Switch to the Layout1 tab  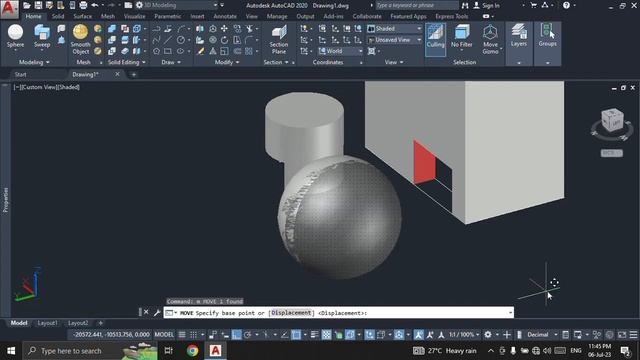pos(47,323)
